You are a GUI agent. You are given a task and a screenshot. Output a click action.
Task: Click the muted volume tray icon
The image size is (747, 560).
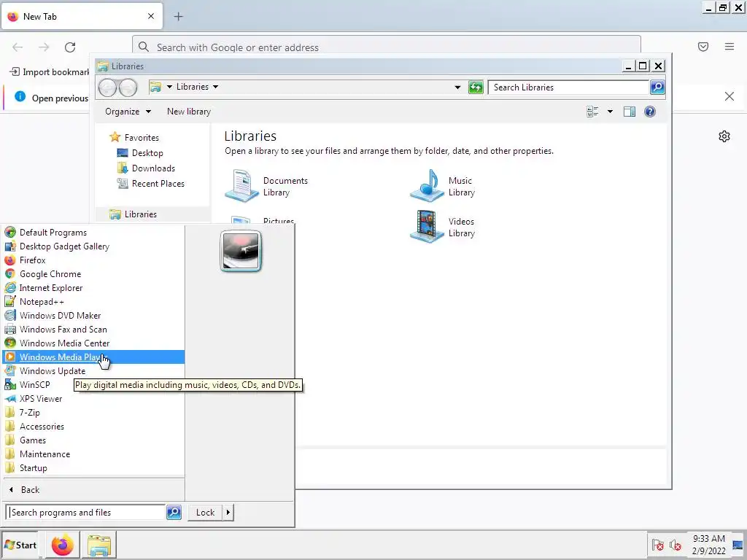tap(675, 545)
